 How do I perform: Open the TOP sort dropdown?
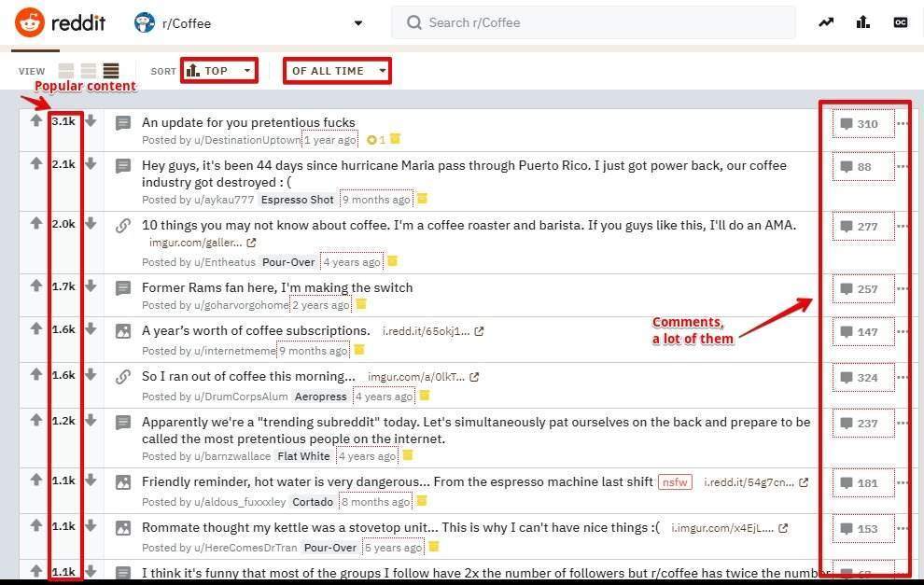(x=218, y=69)
